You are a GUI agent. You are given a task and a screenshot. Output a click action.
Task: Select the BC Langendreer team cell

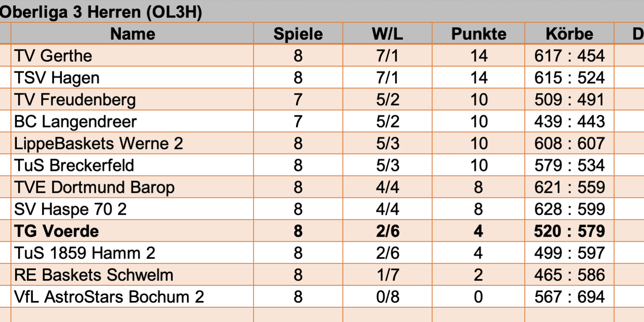75,122
